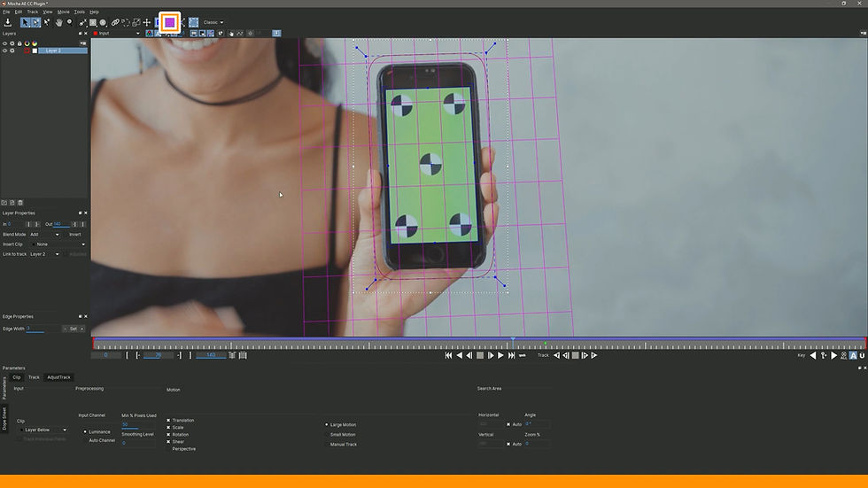This screenshot has width=868, height=488.
Task: Expand the Clip Layer Below dropdown
Action: (43, 430)
